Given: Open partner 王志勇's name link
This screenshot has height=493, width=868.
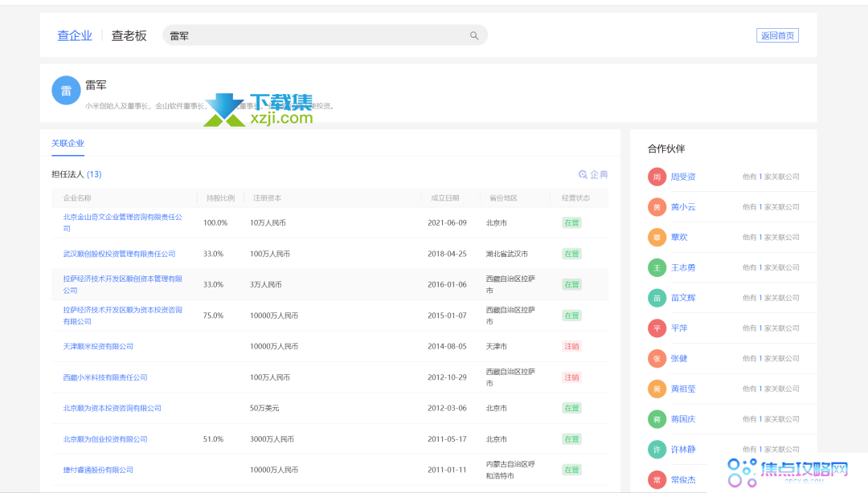Looking at the screenshot, I should 683,268.
